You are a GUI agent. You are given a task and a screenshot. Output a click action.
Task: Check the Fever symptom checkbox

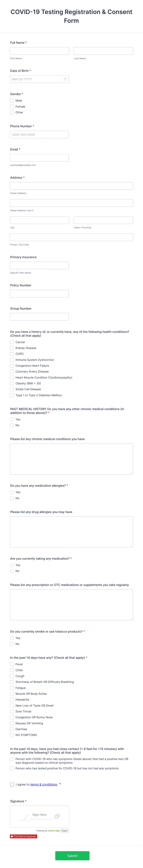click(11, 664)
